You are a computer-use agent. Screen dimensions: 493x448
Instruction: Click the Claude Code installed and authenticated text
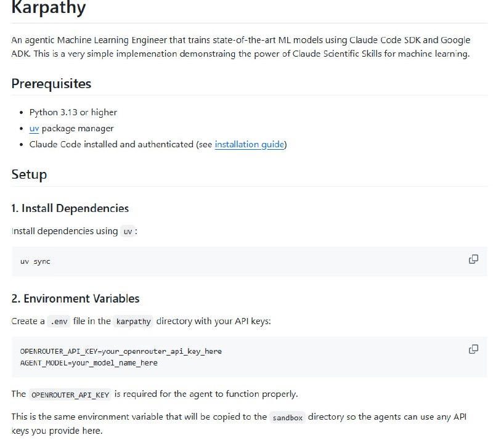point(111,144)
